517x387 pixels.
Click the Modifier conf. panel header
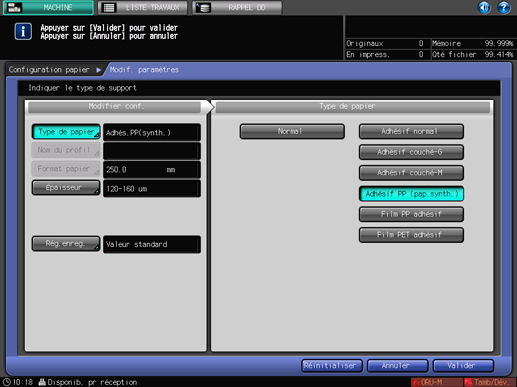point(115,107)
